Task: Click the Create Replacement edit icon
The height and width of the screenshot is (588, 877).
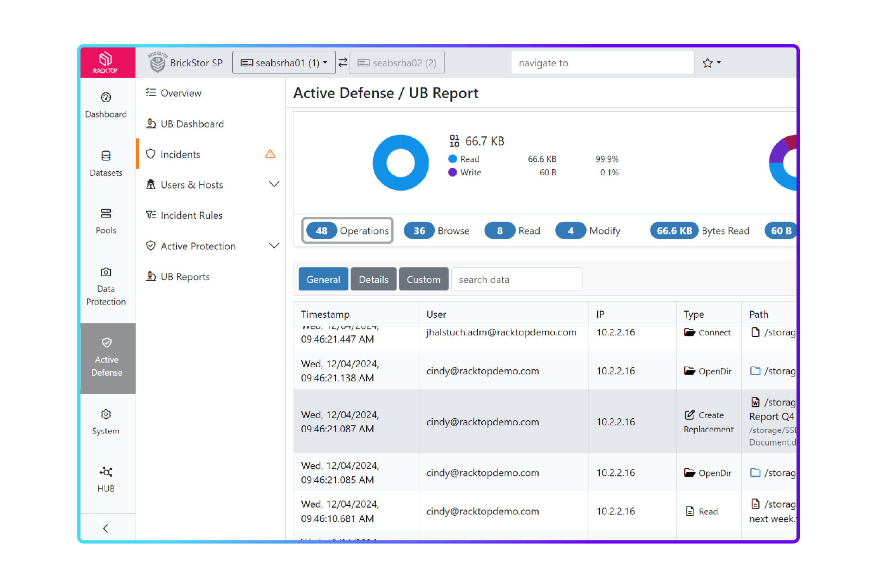Action: pyautogui.click(x=689, y=415)
